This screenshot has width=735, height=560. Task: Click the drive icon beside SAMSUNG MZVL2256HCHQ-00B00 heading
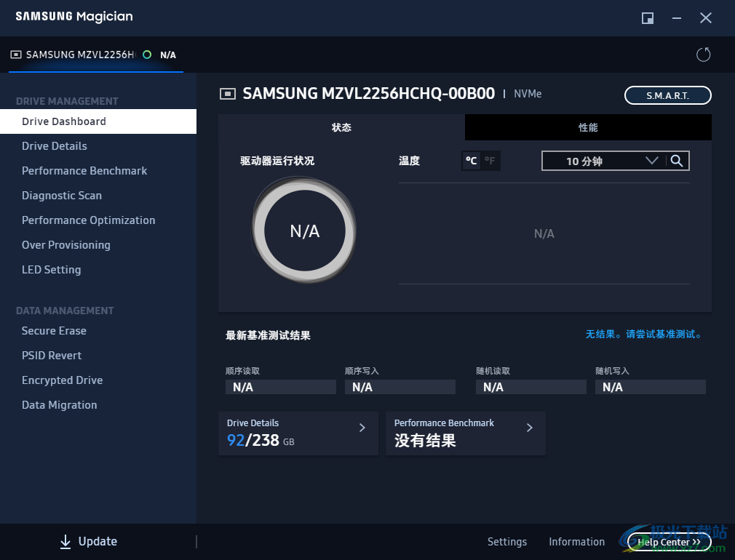tap(227, 94)
